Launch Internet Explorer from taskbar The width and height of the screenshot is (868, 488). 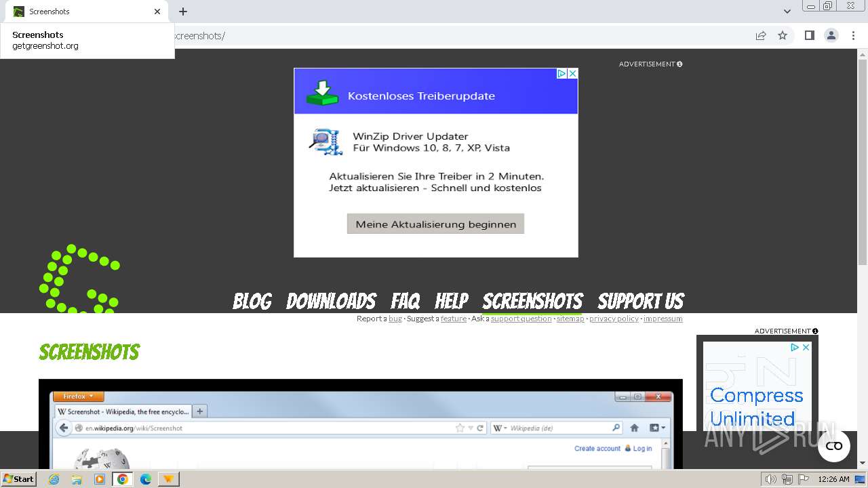54,479
